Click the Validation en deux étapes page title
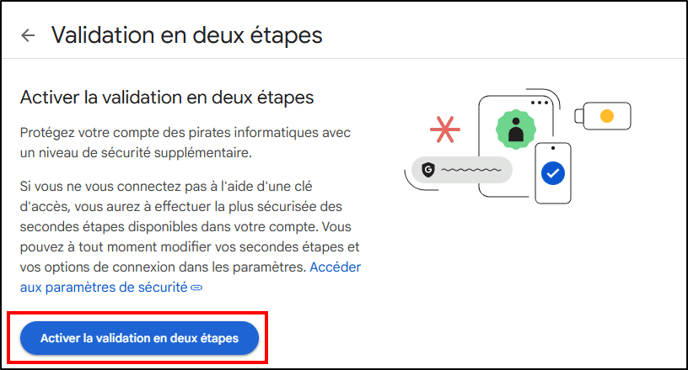This screenshot has width=688, height=370. coord(187,35)
